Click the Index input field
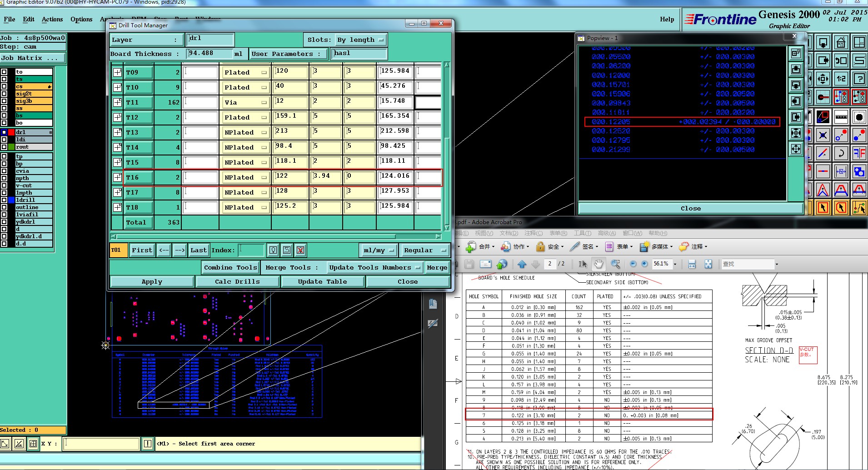This screenshot has height=470, width=868. coord(251,250)
